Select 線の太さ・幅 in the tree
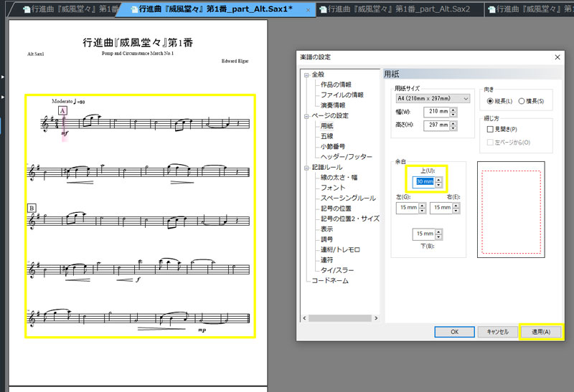This screenshot has width=574, height=392. pyautogui.click(x=339, y=177)
